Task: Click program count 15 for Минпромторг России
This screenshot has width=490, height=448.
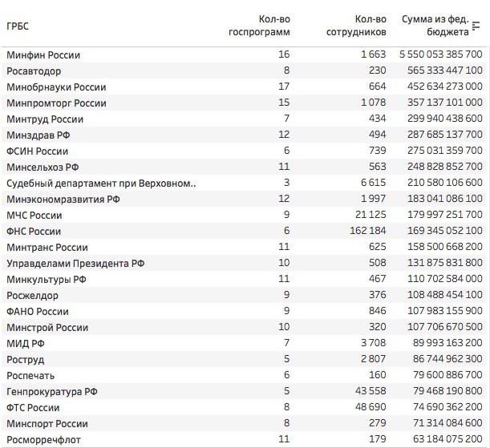Action: [284, 103]
